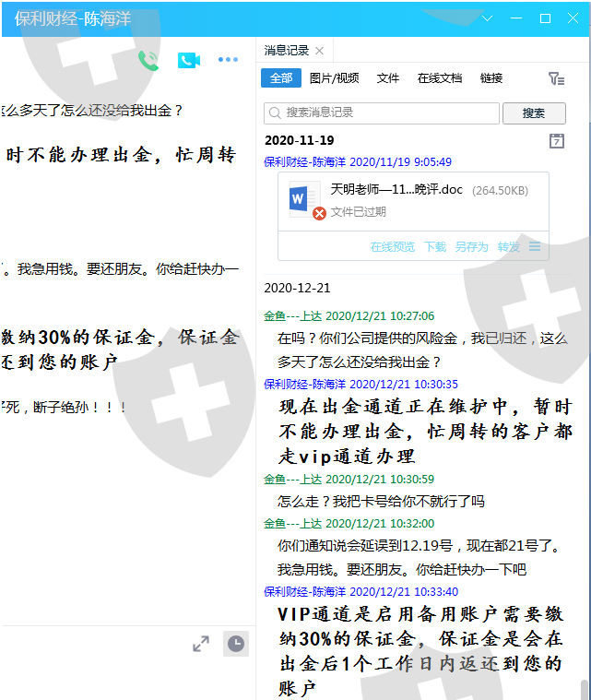Minimize the chat window
The image size is (591, 700).
pyautogui.click(x=516, y=18)
